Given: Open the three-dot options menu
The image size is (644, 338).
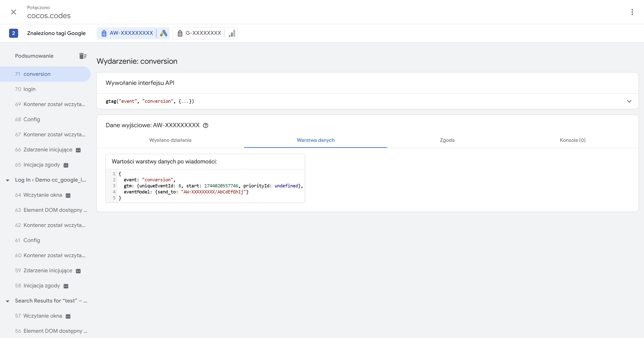Looking at the screenshot, I should (632, 12).
